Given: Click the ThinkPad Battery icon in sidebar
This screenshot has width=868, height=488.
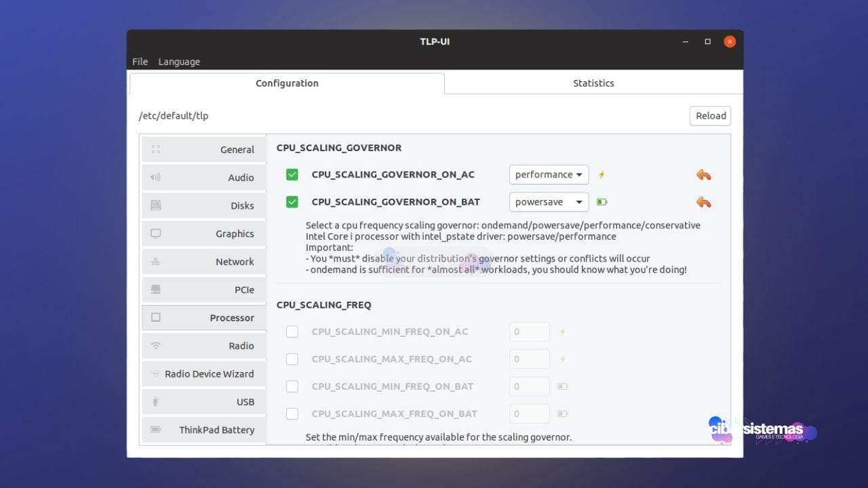Looking at the screenshot, I should coord(156,430).
